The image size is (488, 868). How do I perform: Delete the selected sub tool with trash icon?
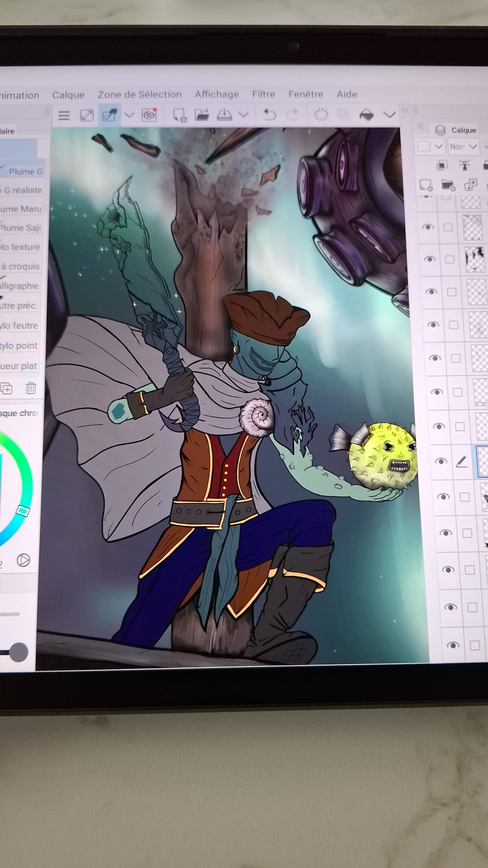tap(31, 388)
